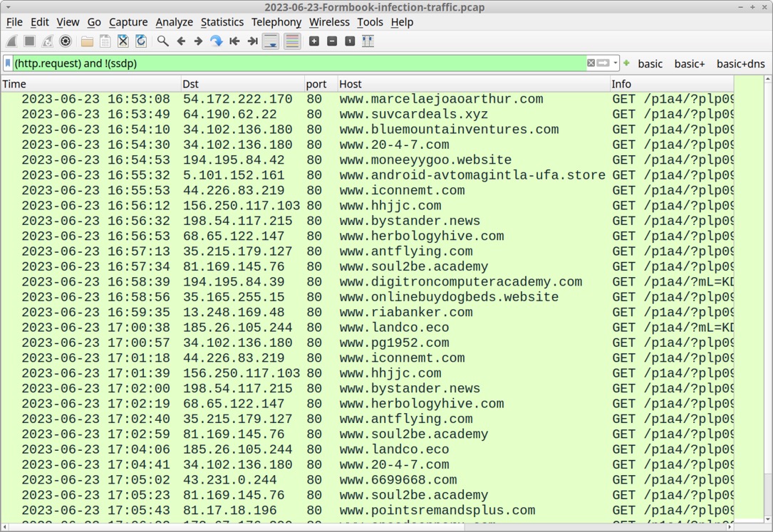773x532 pixels.
Task: Select the www.android-avtomagintla-ufa.store packet row
Action: point(368,175)
